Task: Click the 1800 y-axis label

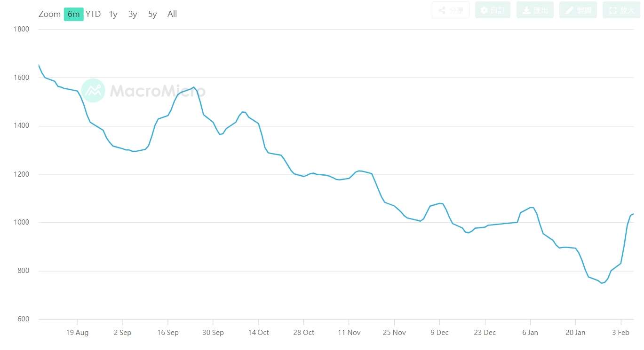Action: [21, 29]
